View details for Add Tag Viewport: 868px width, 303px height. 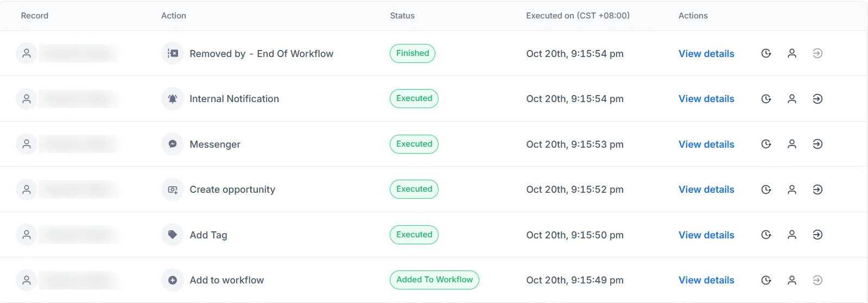[706, 235]
